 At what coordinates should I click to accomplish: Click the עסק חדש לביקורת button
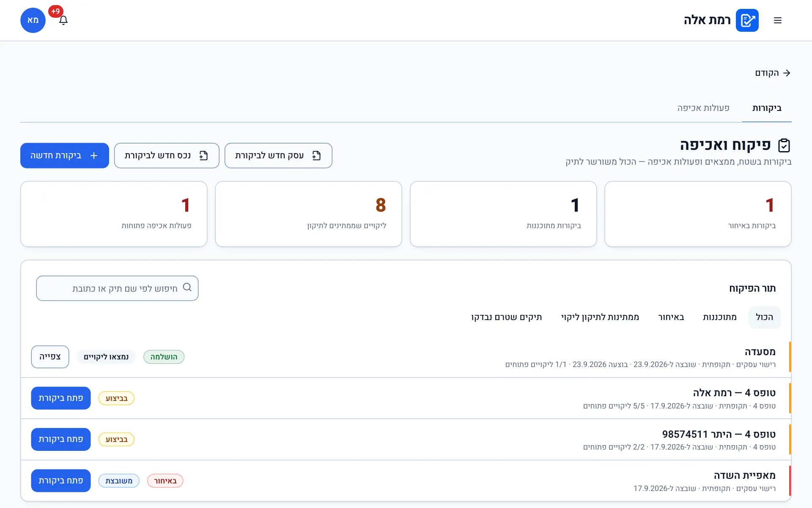pos(278,155)
